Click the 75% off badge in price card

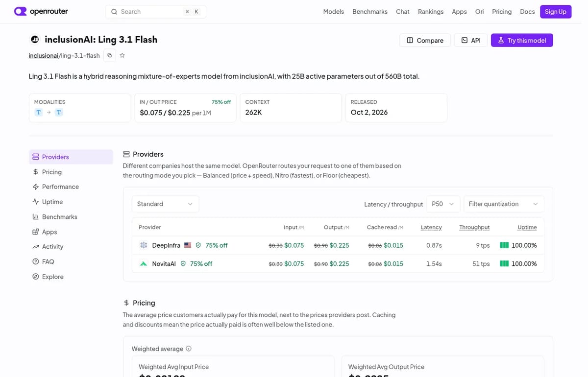[x=221, y=102]
